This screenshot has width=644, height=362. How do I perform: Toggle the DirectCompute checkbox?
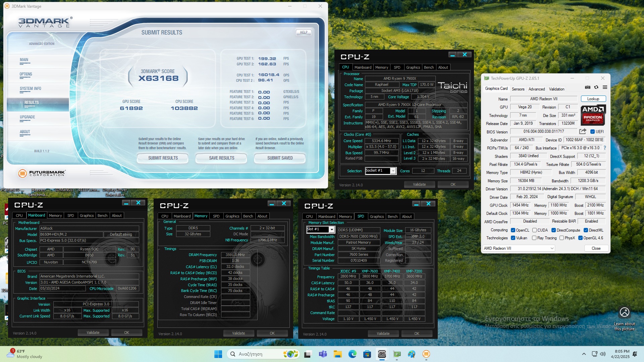[x=554, y=230]
